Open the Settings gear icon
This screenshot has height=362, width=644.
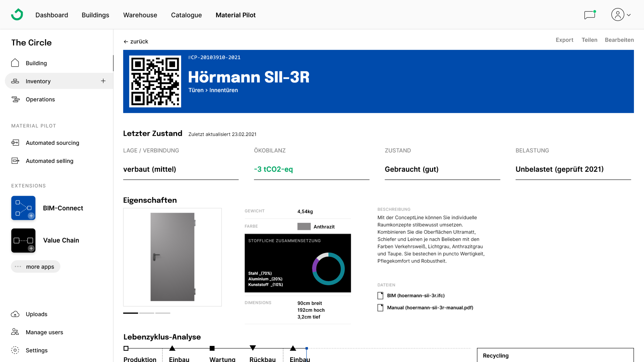point(15,350)
